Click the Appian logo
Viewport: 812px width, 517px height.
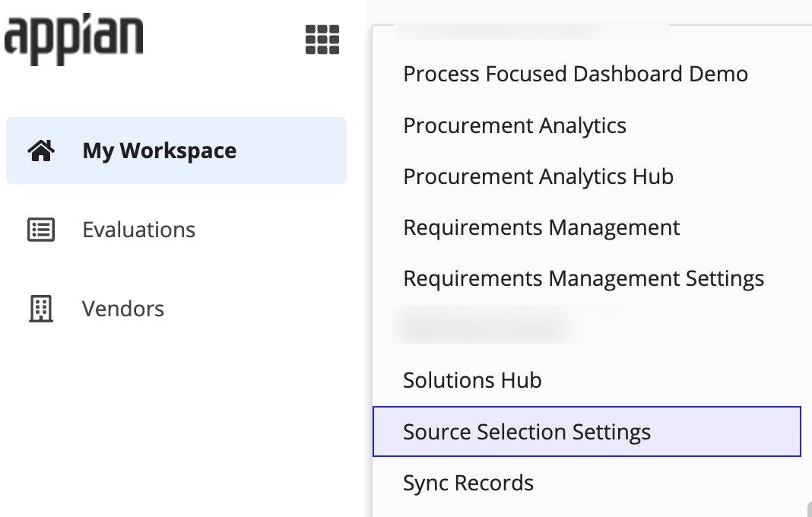click(74, 40)
